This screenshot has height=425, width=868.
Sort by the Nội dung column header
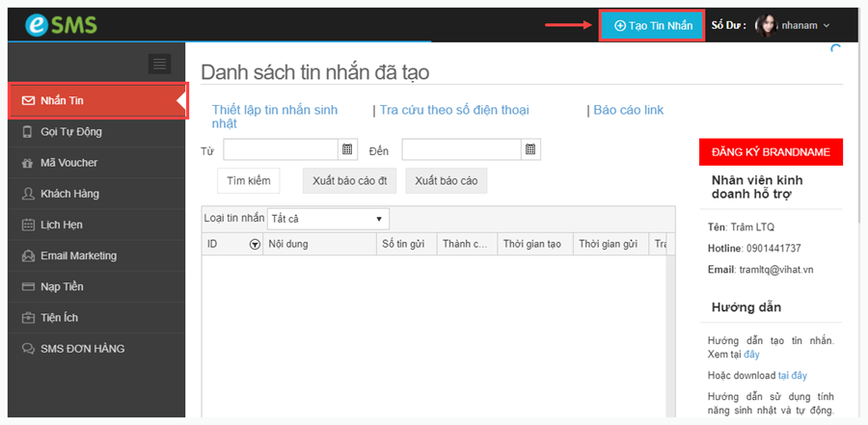(319, 244)
